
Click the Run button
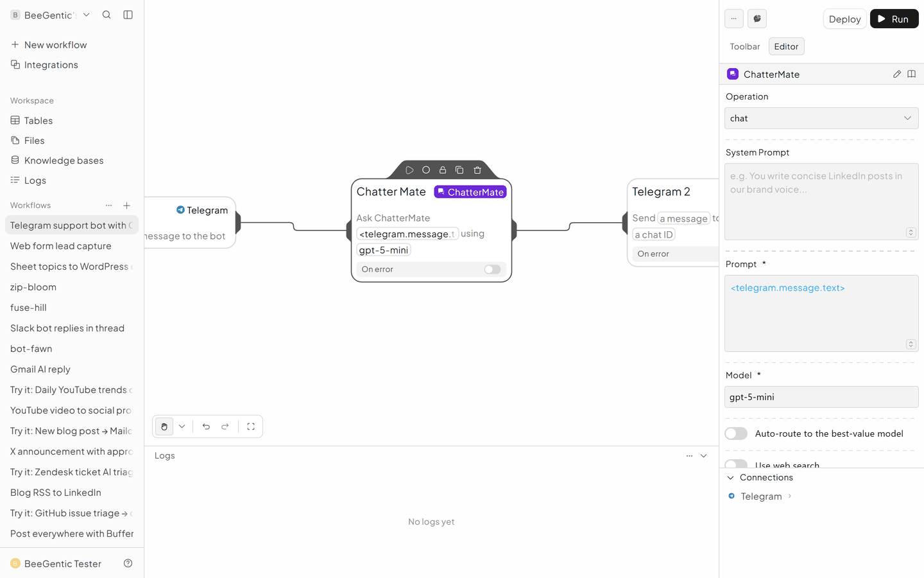894,19
